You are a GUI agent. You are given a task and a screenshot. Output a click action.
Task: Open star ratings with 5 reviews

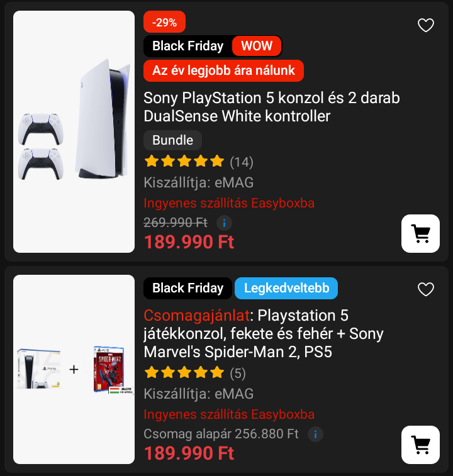click(194, 373)
